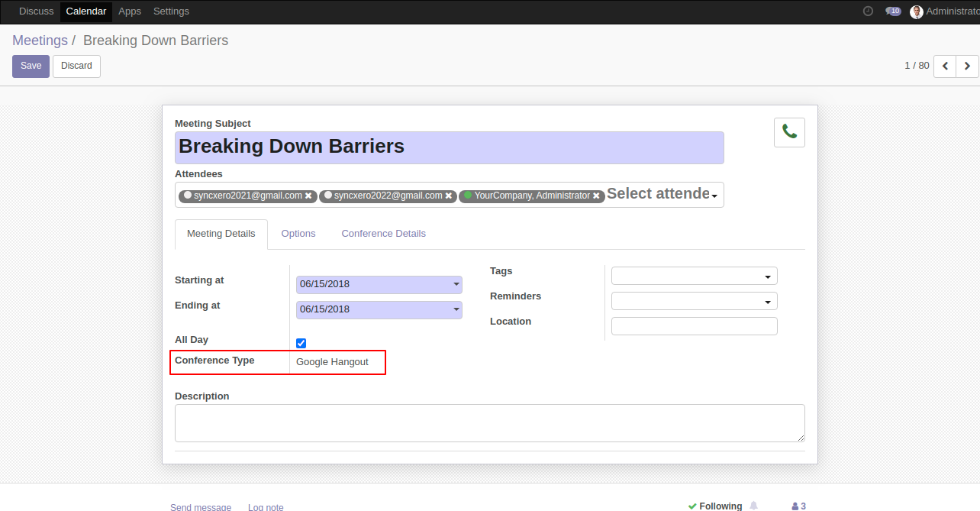The image size is (980, 511).
Task: Click the green phone call icon
Action: (x=789, y=132)
